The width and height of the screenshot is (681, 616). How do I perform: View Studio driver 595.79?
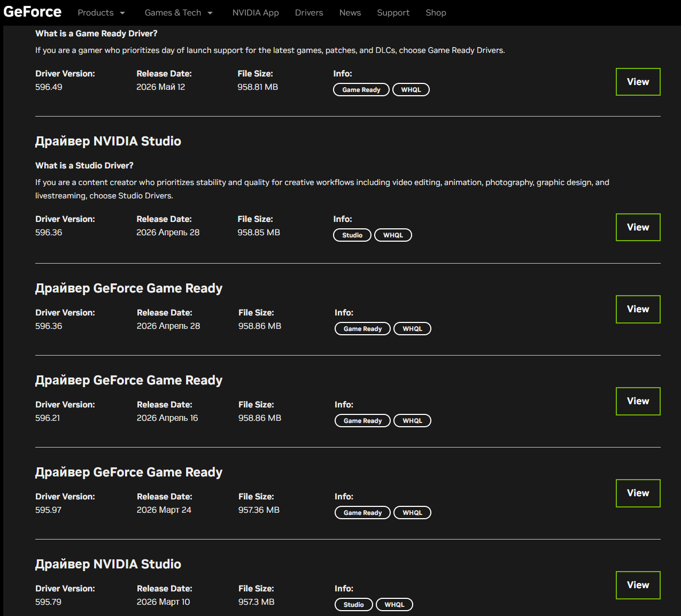pos(638,585)
